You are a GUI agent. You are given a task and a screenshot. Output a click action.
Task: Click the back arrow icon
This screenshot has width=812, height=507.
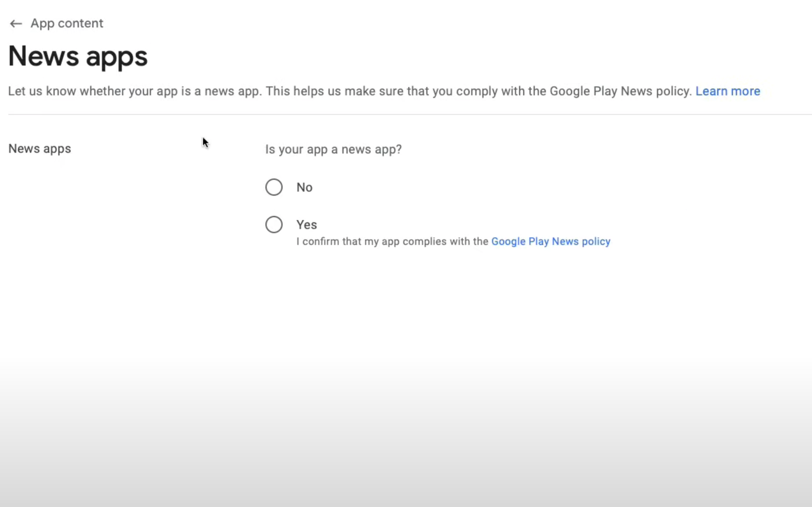[x=16, y=24]
